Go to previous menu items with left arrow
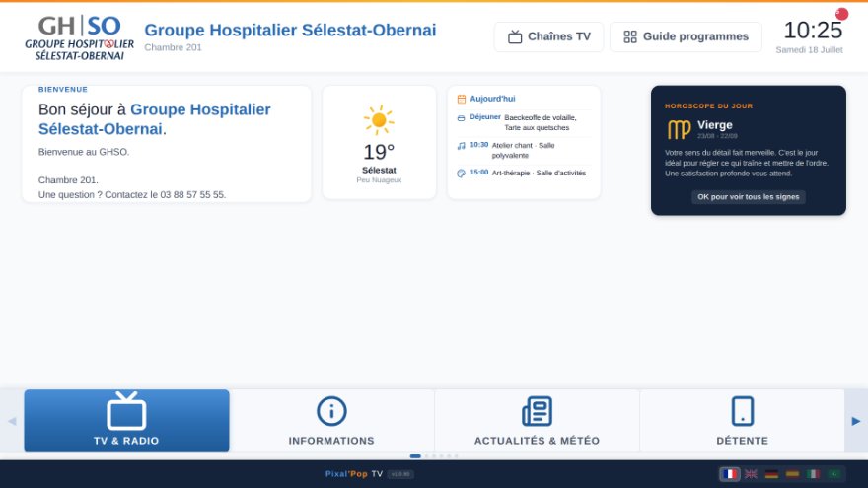The width and height of the screenshot is (868, 488). 12,421
